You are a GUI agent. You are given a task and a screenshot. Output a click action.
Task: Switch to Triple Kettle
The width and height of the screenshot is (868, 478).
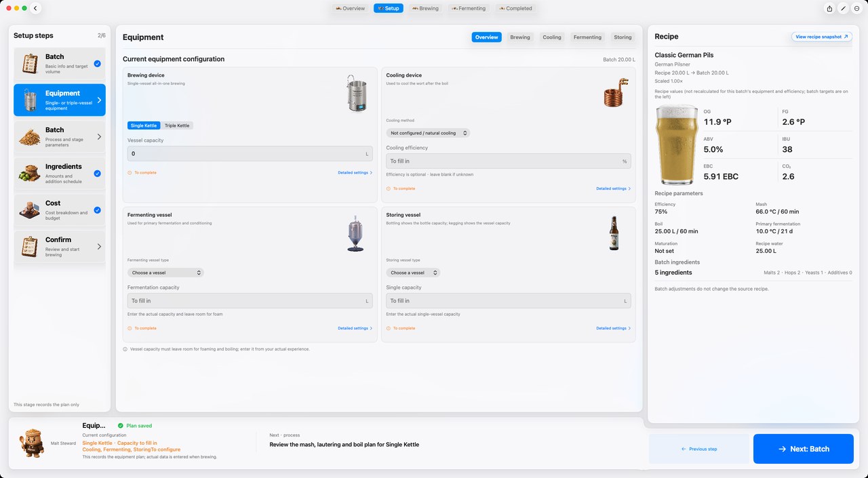click(x=178, y=125)
